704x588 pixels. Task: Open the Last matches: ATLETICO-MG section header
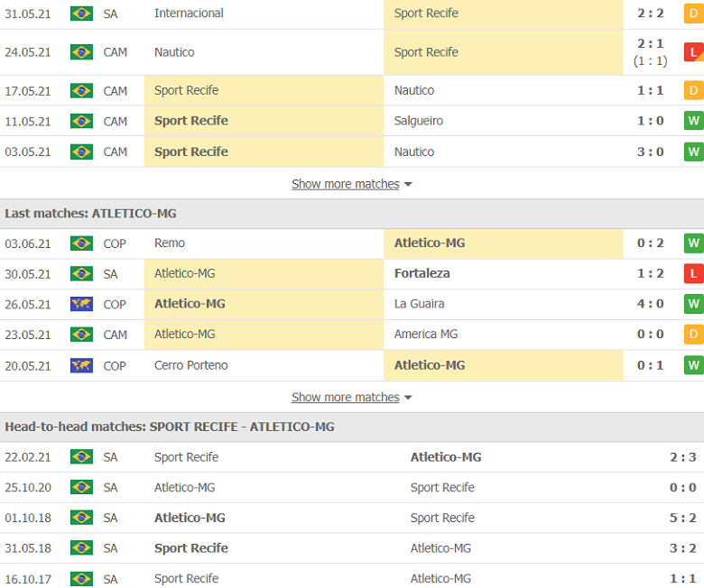tap(90, 214)
